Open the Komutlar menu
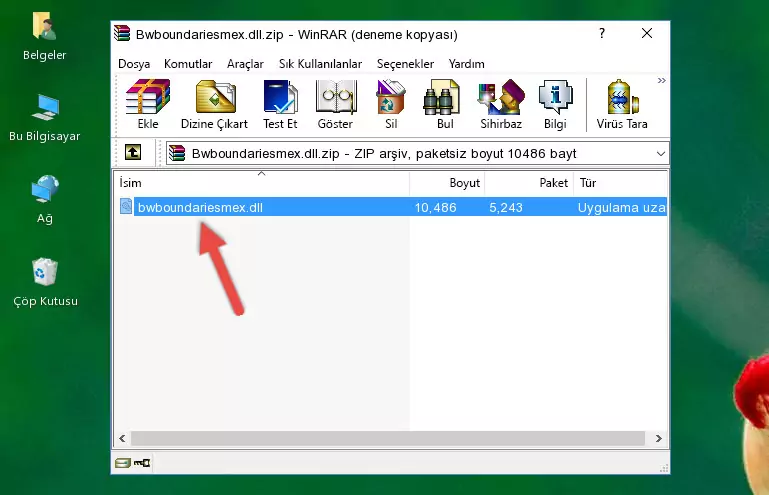 point(188,64)
